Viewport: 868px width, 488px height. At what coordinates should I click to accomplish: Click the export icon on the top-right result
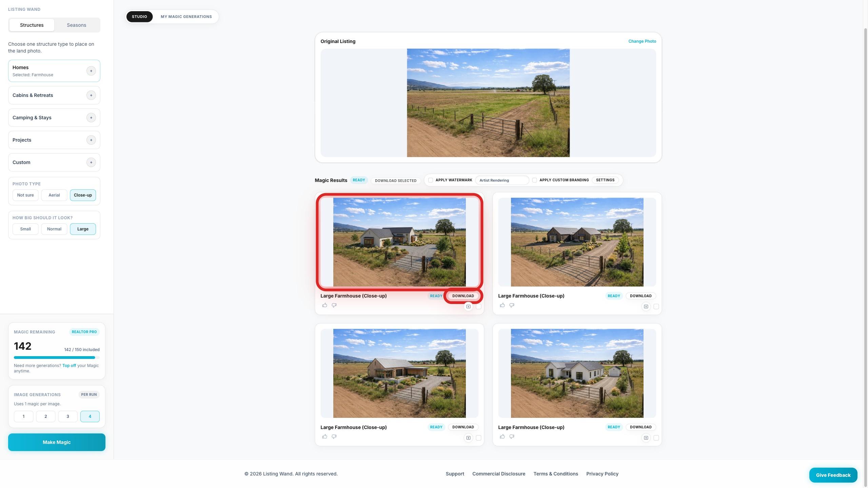coord(646,306)
